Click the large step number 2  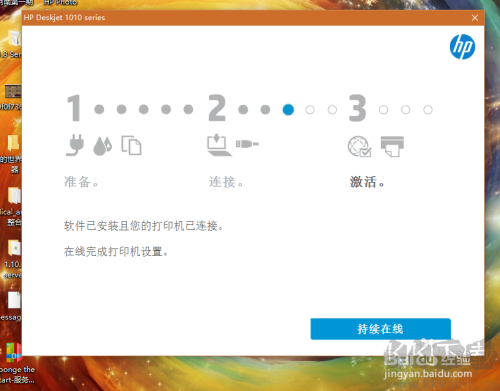point(217,108)
